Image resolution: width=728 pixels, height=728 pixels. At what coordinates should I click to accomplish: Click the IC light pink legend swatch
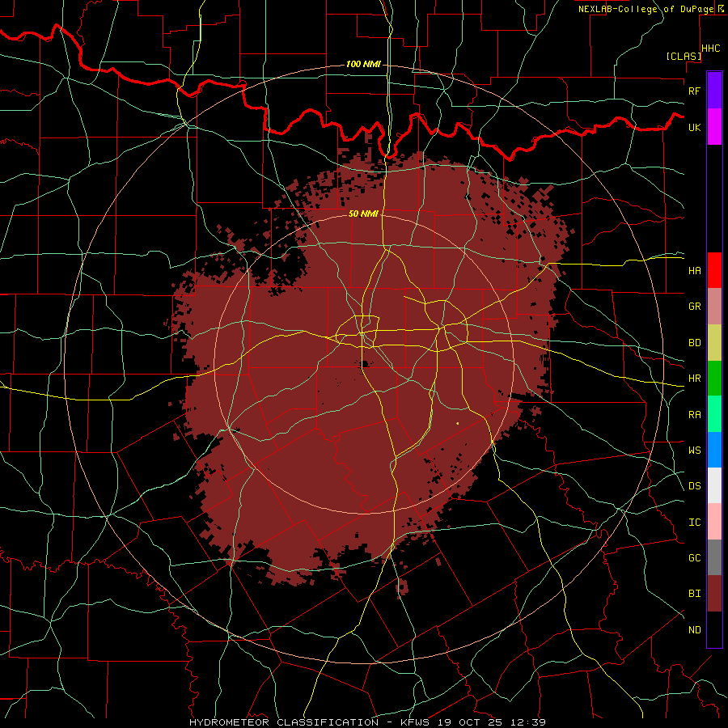coord(714,522)
